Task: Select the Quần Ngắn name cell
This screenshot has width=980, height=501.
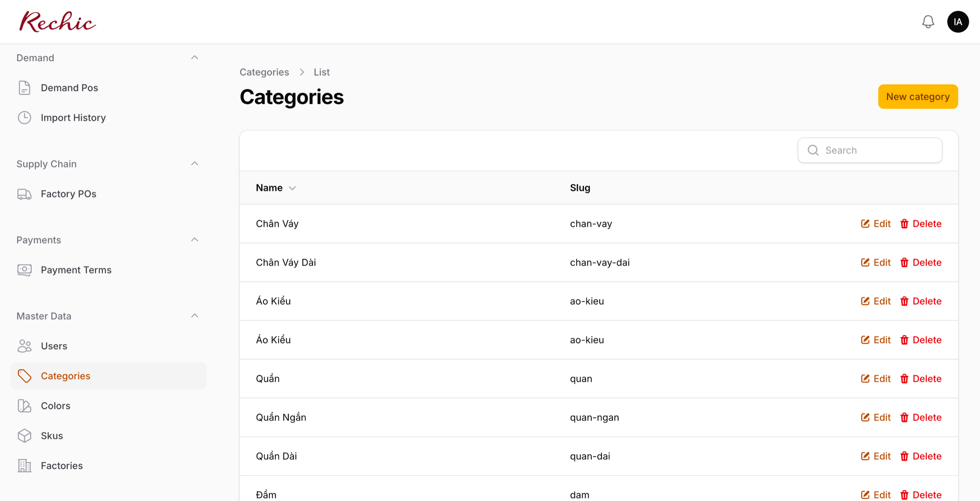Action: tap(281, 417)
